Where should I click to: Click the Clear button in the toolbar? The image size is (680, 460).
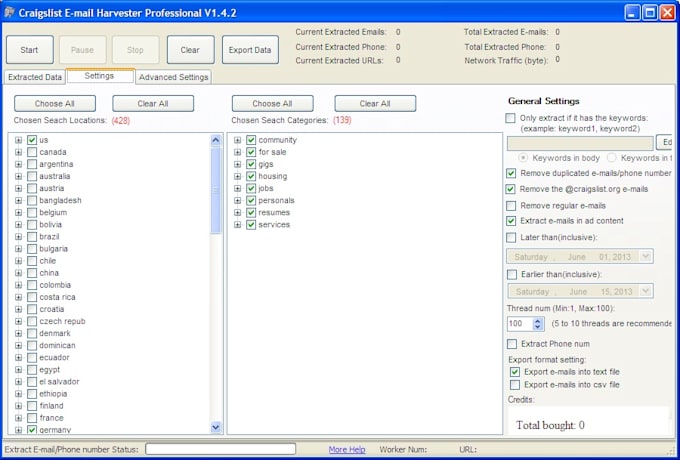pos(190,50)
